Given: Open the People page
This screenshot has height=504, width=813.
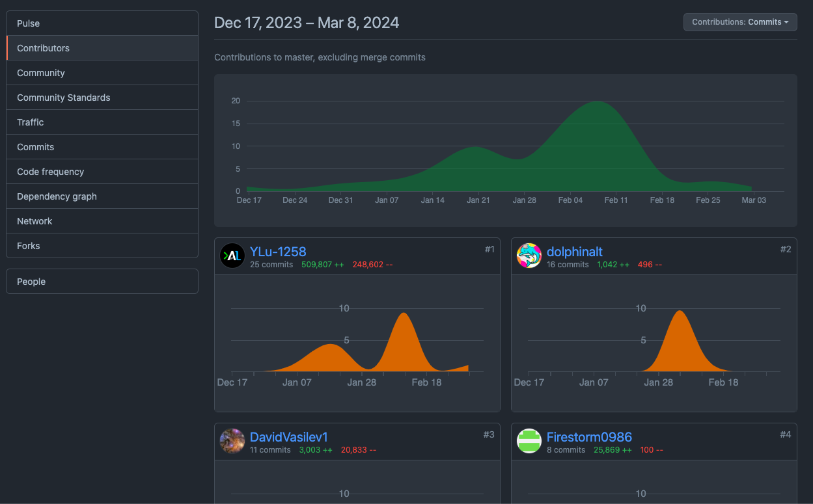Looking at the screenshot, I should (102, 282).
